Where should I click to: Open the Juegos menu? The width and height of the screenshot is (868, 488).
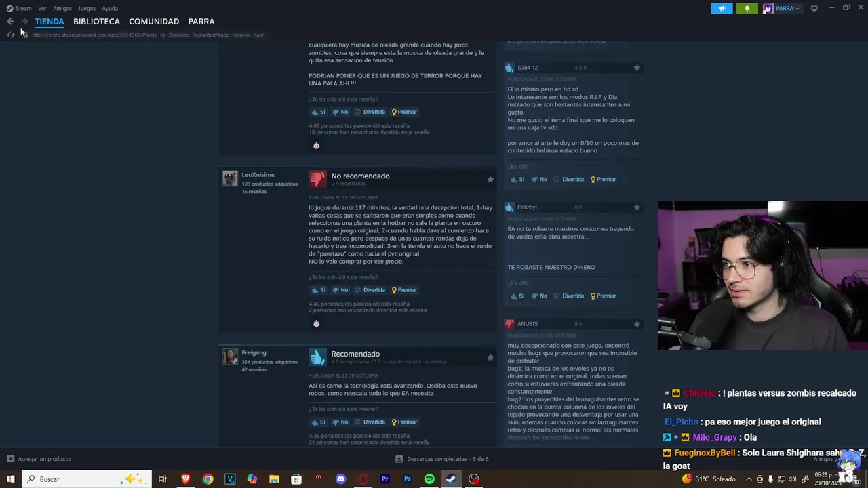click(87, 8)
